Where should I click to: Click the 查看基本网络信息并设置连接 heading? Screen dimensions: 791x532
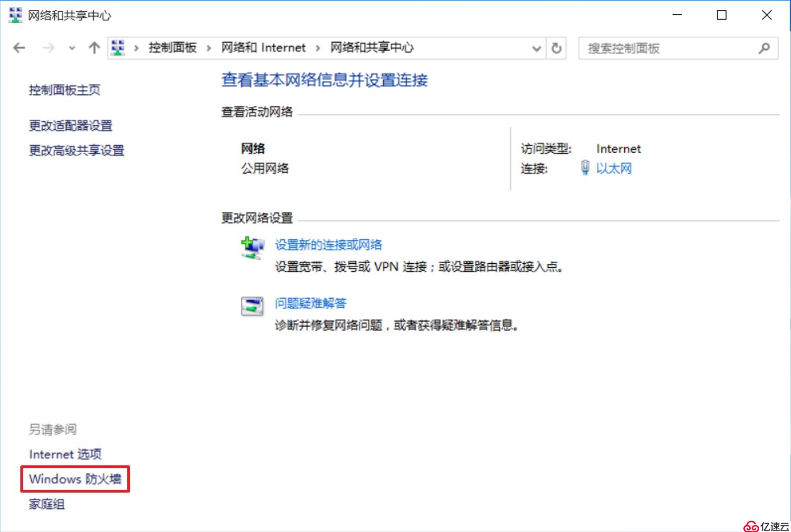[324, 80]
